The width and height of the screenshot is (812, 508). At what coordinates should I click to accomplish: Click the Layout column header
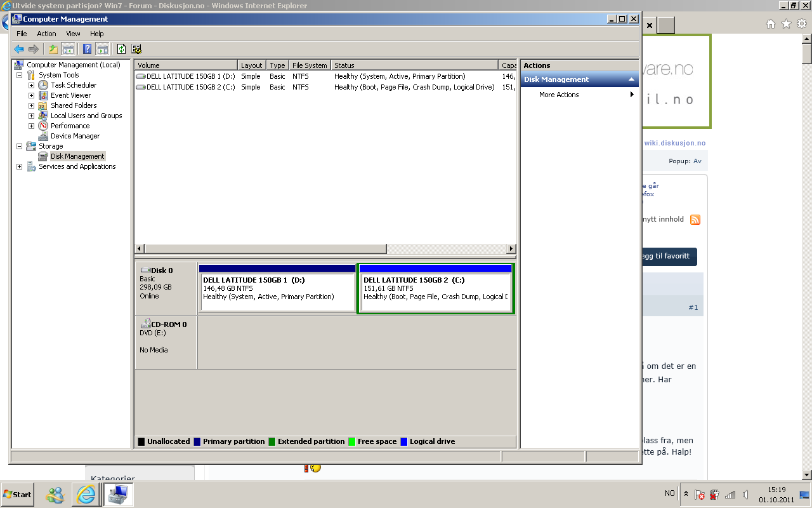coord(252,65)
